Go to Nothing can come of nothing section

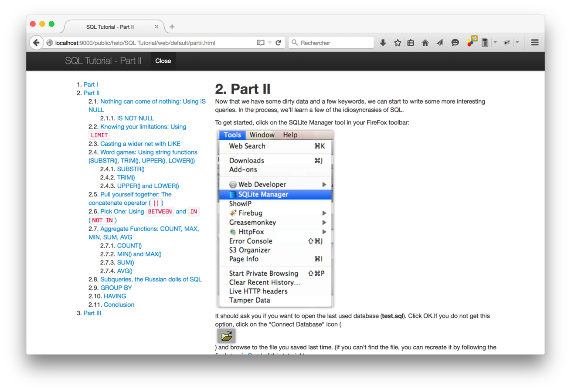pos(147,105)
